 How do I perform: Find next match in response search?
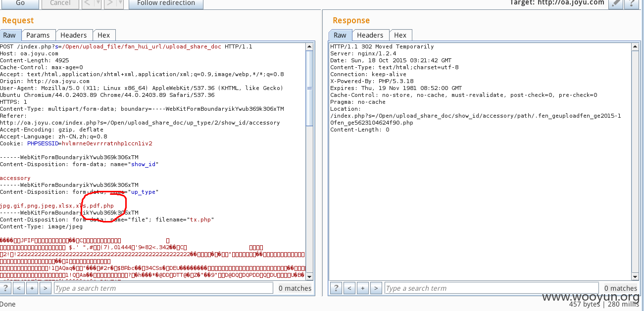point(376,288)
